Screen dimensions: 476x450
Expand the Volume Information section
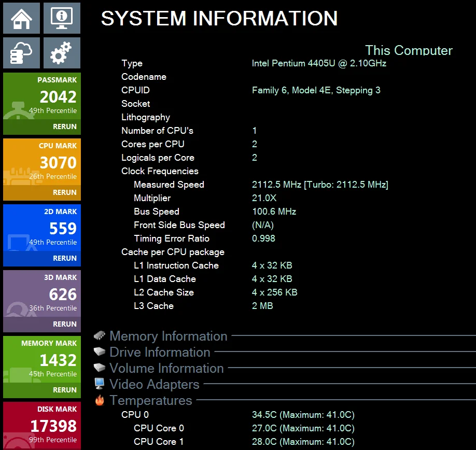(166, 368)
